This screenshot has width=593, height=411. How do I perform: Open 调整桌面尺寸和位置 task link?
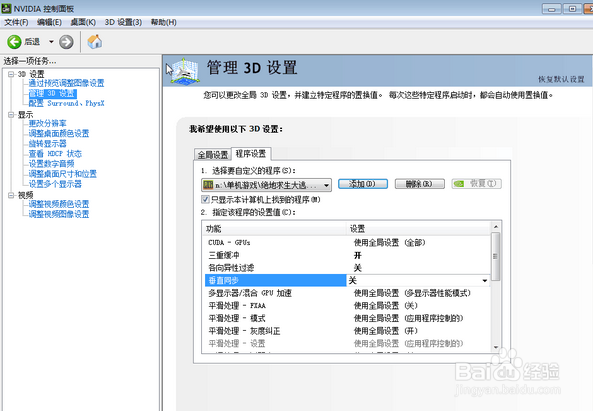(63, 174)
